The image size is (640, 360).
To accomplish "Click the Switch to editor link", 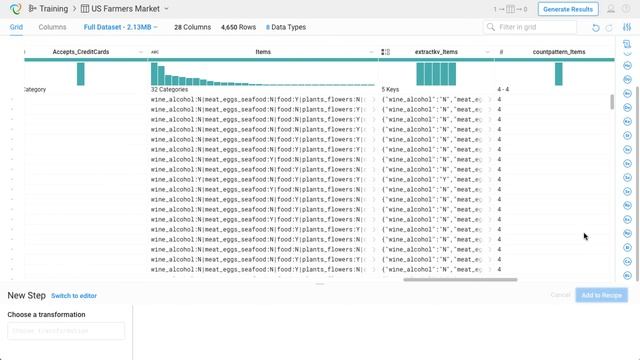I will point(74,296).
